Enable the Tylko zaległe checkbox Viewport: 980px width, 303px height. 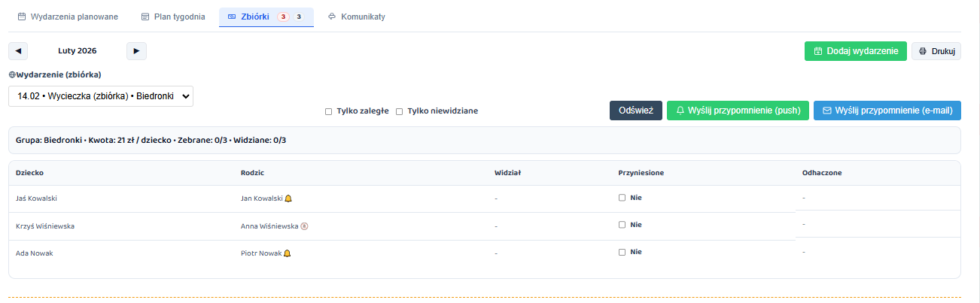[328, 111]
